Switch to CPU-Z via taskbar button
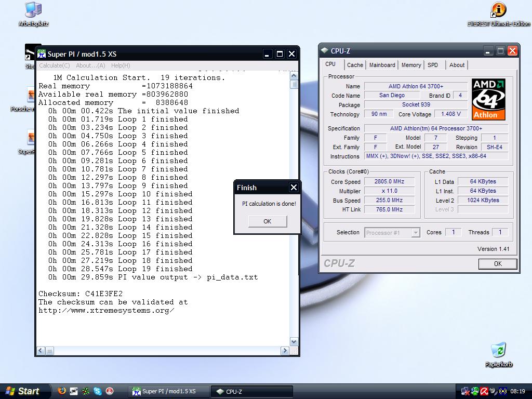The height and width of the screenshot is (399, 532). click(252, 392)
